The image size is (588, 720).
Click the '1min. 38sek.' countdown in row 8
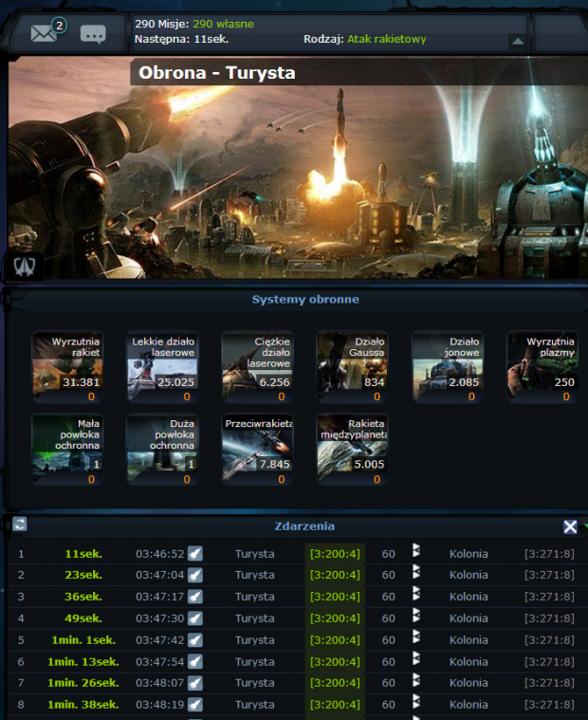click(x=83, y=705)
